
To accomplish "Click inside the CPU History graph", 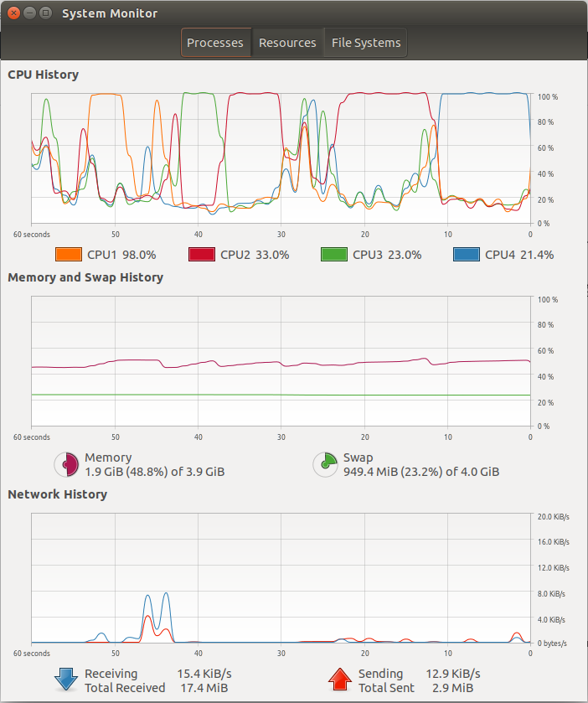I will 281,158.
